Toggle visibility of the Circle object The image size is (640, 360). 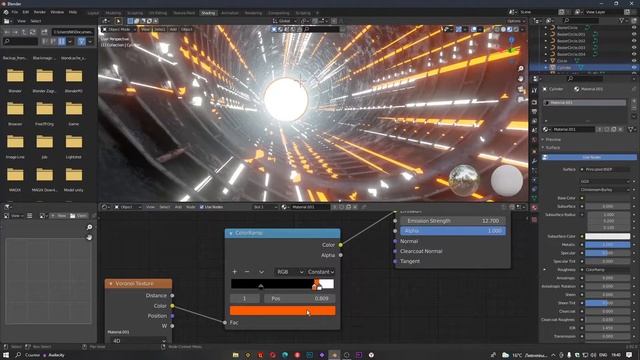(634, 61)
